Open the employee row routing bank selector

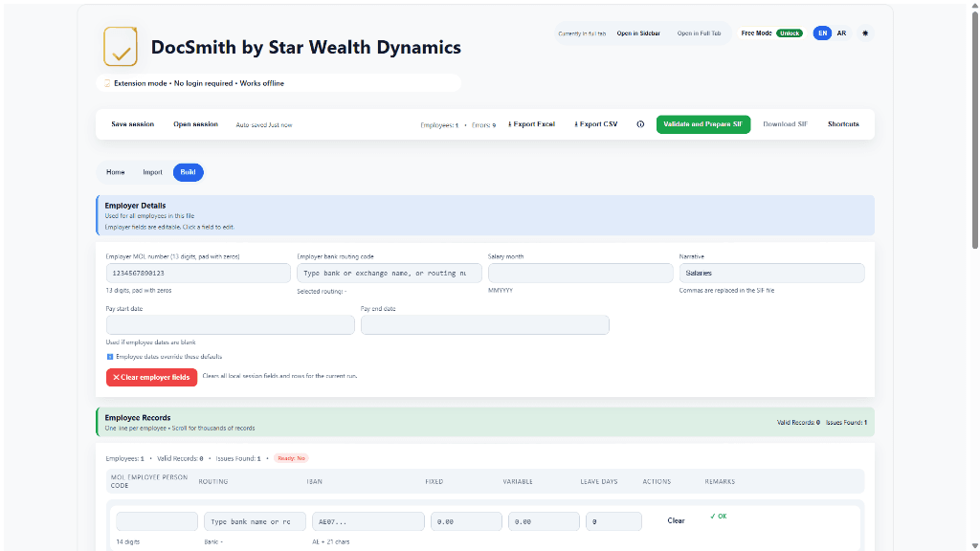pyautogui.click(x=255, y=521)
